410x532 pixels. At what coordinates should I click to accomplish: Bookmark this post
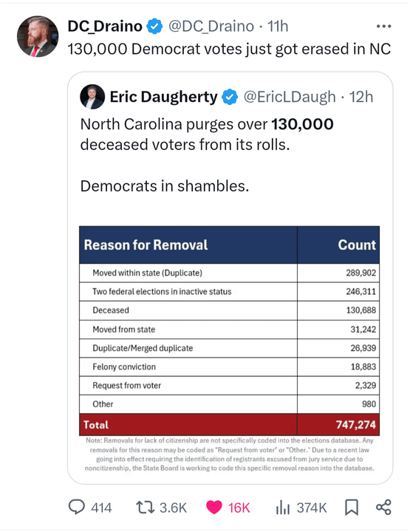point(352,508)
